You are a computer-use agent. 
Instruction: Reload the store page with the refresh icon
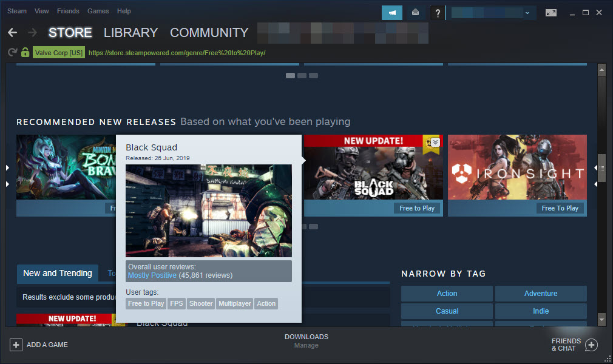pos(12,53)
